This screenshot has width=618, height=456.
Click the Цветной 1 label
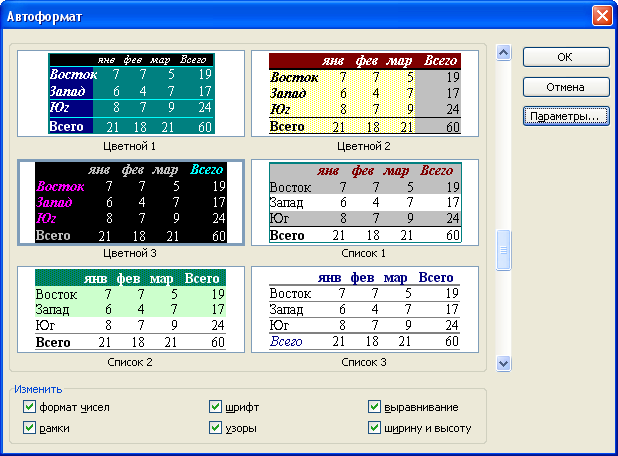[x=129, y=147]
